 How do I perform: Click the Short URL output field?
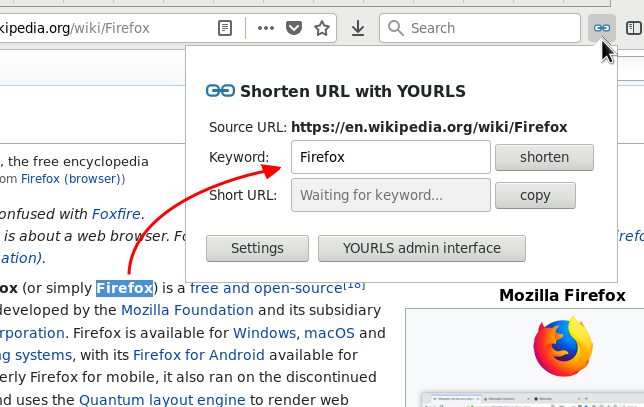tap(390, 195)
